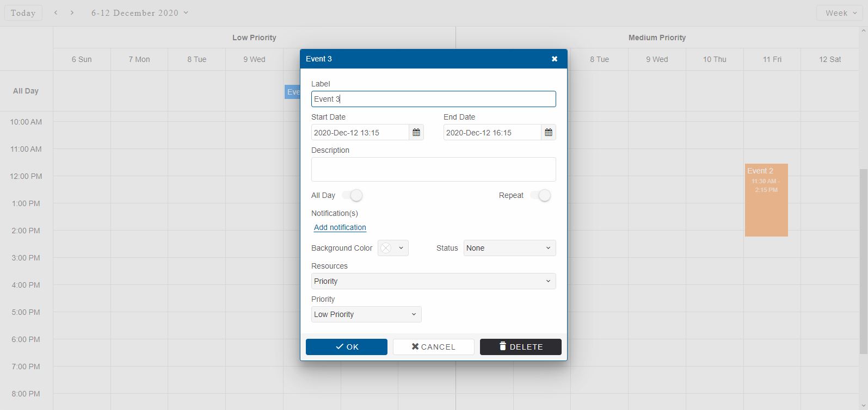Screen dimensions: 868x410
Task: Click the Today button
Action: [23, 13]
